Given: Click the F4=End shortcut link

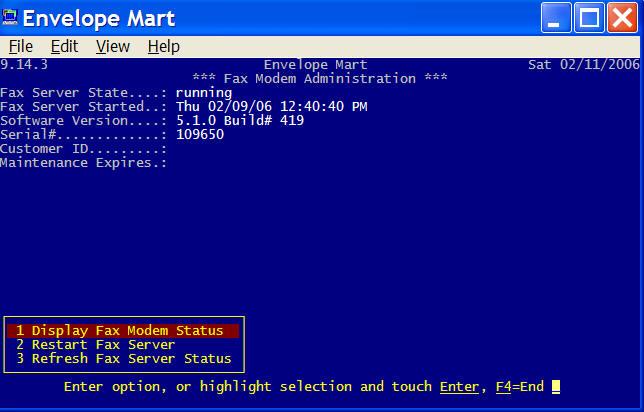Looking at the screenshot, I should pyautogui.click(x=520, y=387).
